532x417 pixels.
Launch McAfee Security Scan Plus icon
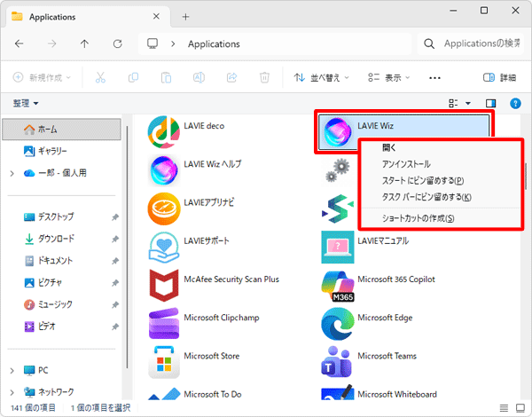point(163,286)
